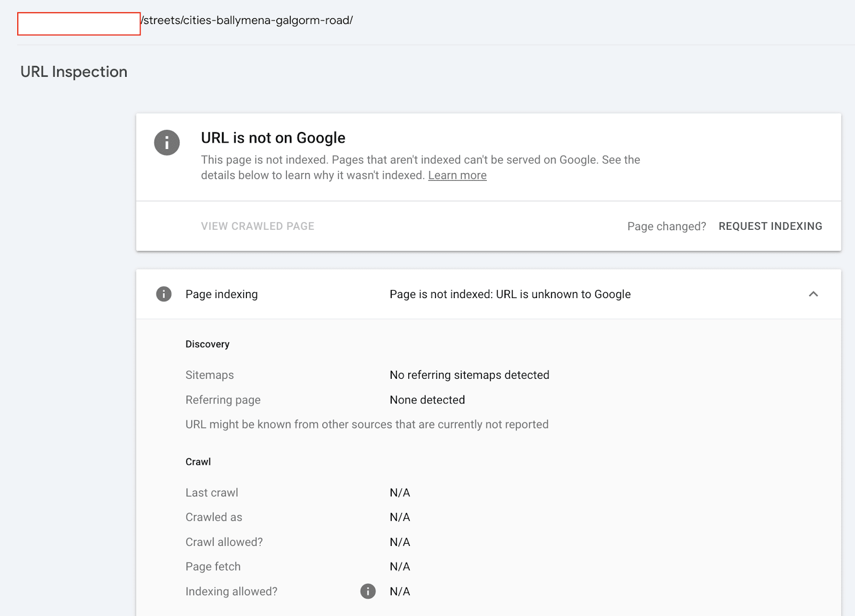Image resolution: width=855 pixels, height=616 pixels.
Task: Select the "Page indexing" row label
Action: tap(221, 294)
